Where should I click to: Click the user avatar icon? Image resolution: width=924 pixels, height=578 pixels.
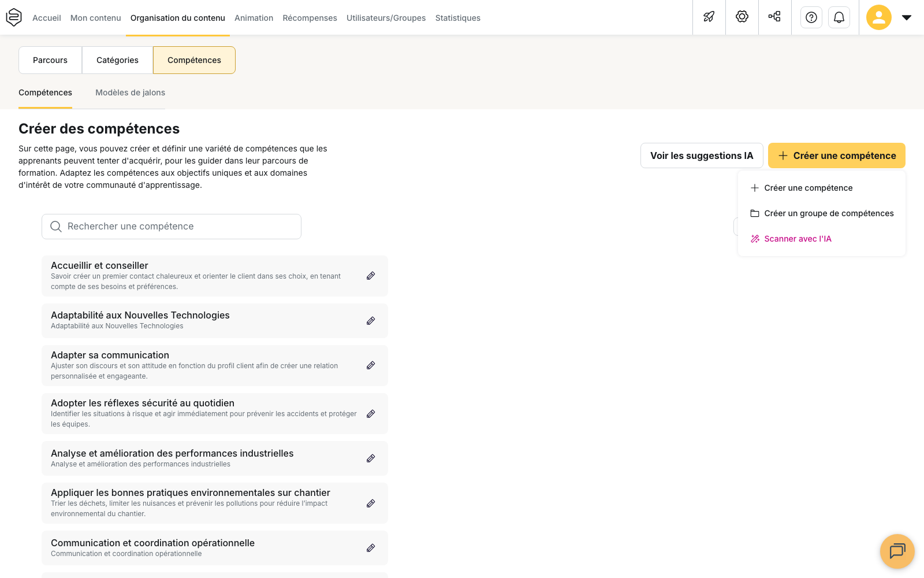[x=879, y=17]
